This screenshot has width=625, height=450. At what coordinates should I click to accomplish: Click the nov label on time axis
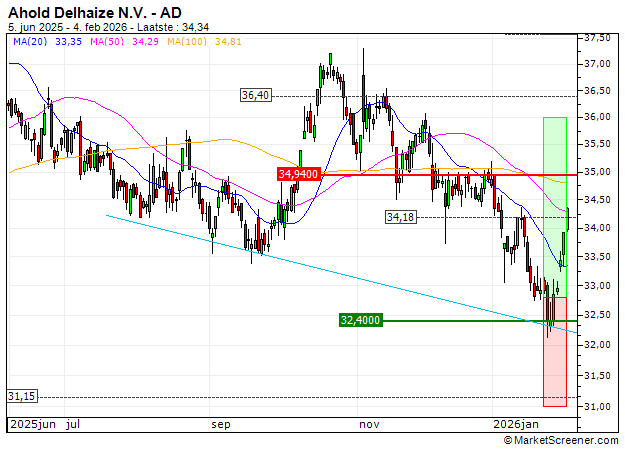click(370, 424)
